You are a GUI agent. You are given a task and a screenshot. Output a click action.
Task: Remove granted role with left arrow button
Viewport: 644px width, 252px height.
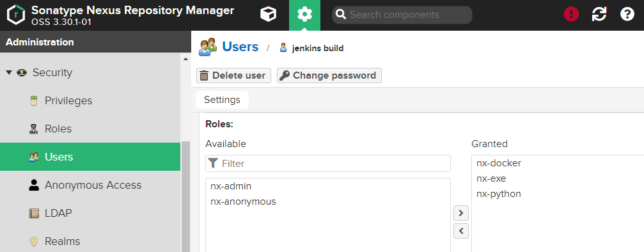(461, 231)
